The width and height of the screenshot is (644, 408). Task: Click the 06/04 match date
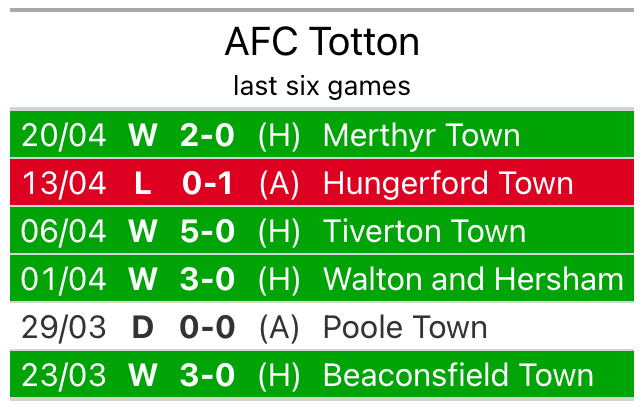63,231
